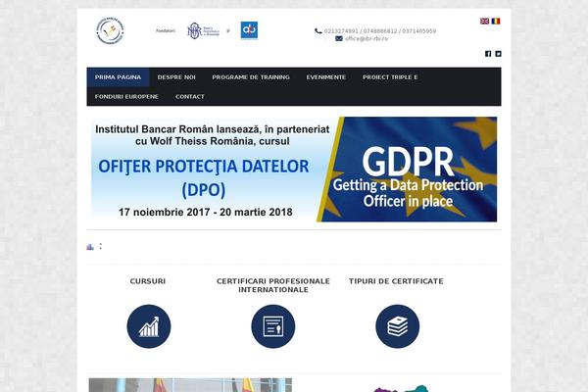
Task: Click the phone numbers text
Action: click(380, 31)
